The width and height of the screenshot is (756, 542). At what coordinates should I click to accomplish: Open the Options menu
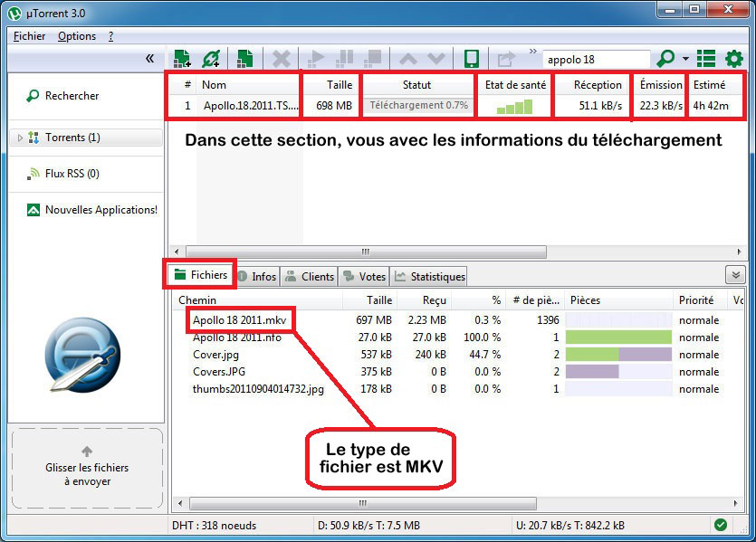(x=77, y=36)
